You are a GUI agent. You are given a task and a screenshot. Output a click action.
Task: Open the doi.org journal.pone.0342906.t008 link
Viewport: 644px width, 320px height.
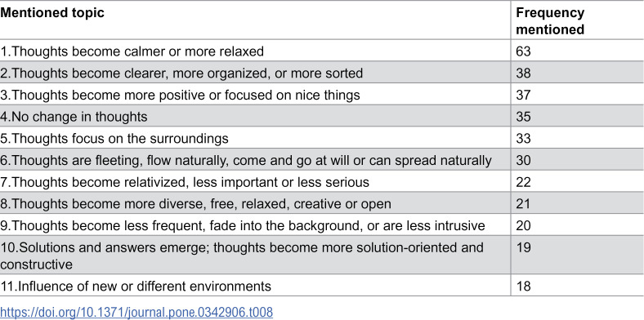click(136, 312)
